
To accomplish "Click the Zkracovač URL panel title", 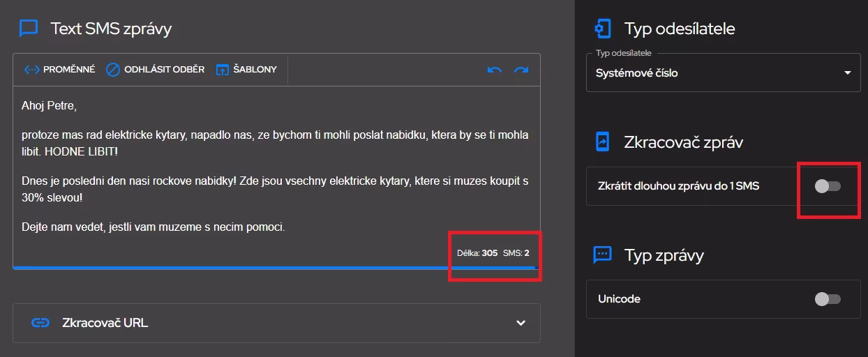I will pyautogui.click(x=105, y=323).
